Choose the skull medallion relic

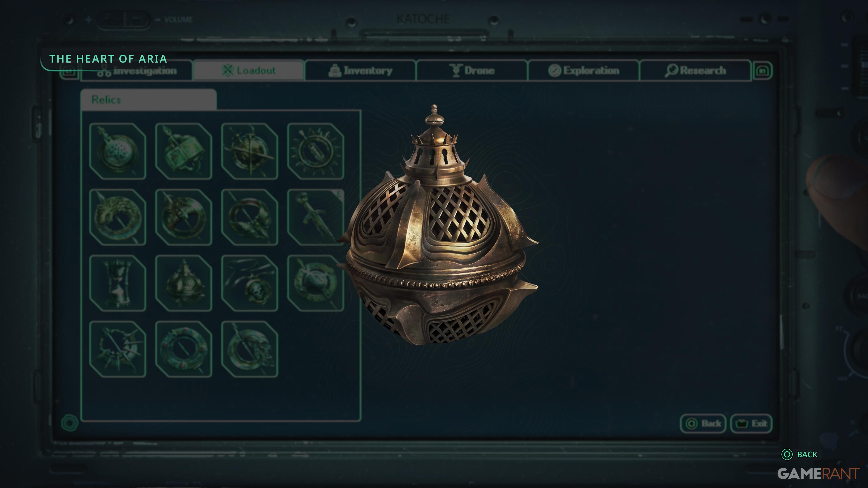tap(250, 283)
